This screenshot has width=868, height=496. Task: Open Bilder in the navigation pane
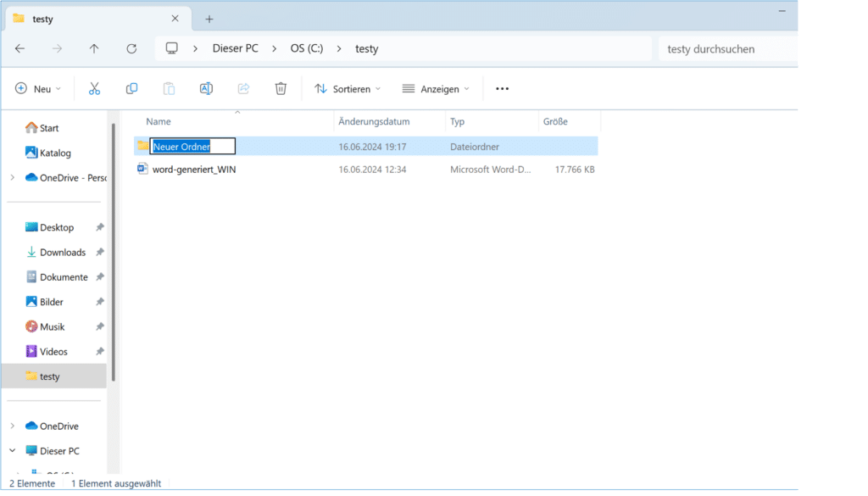click(x=44, y=302)
